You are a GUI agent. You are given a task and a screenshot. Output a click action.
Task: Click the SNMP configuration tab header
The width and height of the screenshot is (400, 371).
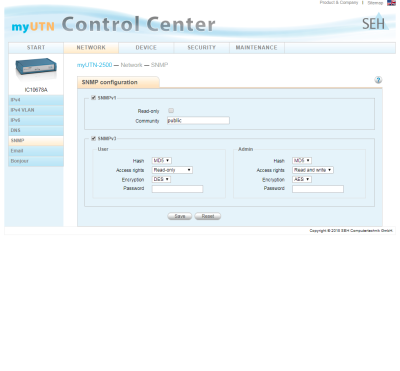[118, 82]
